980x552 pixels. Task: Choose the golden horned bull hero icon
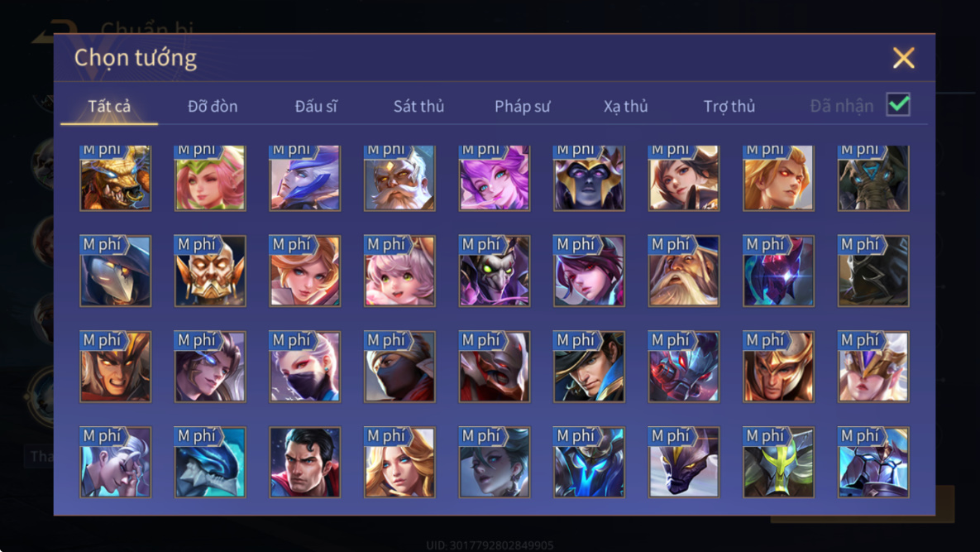116,178
